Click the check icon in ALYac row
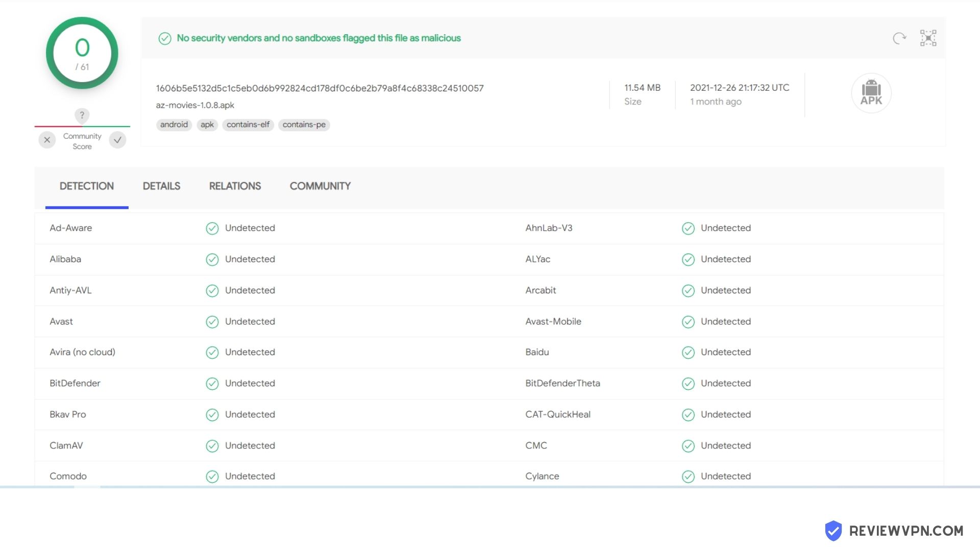Screen dimensions: 980x551 click(688, 260)
